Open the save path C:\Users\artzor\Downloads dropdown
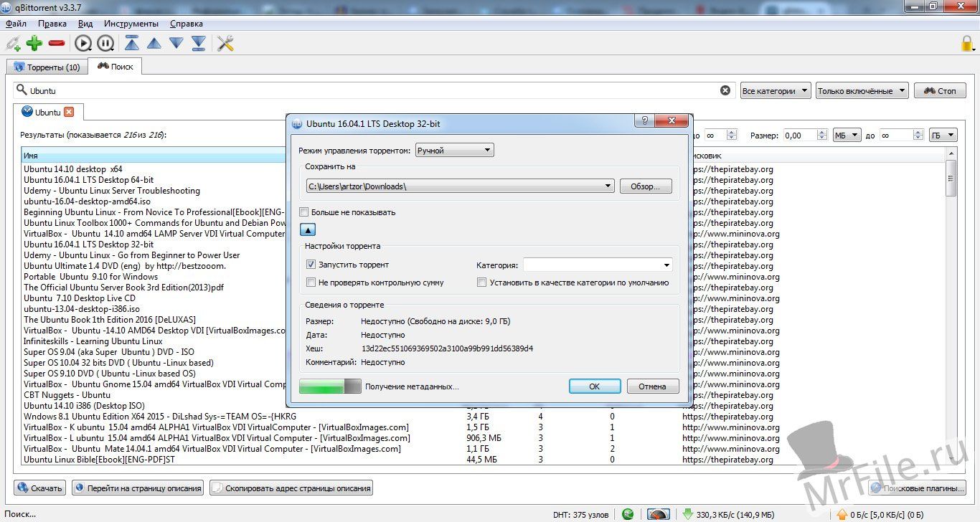The image size is (980, 522). 460,186
